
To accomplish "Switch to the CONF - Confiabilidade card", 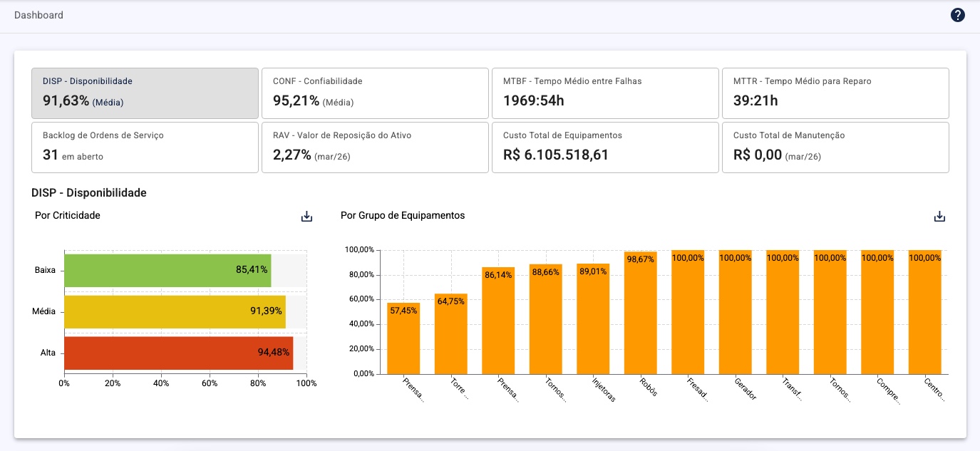I will pos(375,93).
